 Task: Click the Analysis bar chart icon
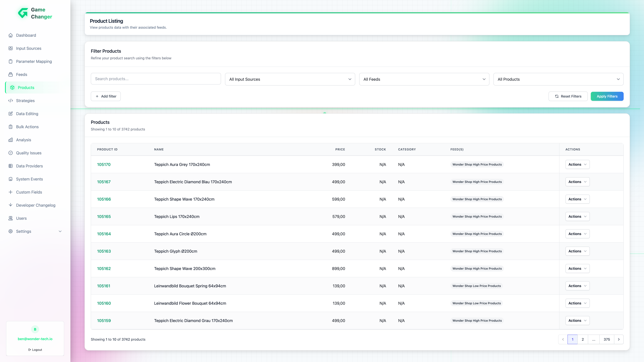pyautogui.click(x=10, y=140)
